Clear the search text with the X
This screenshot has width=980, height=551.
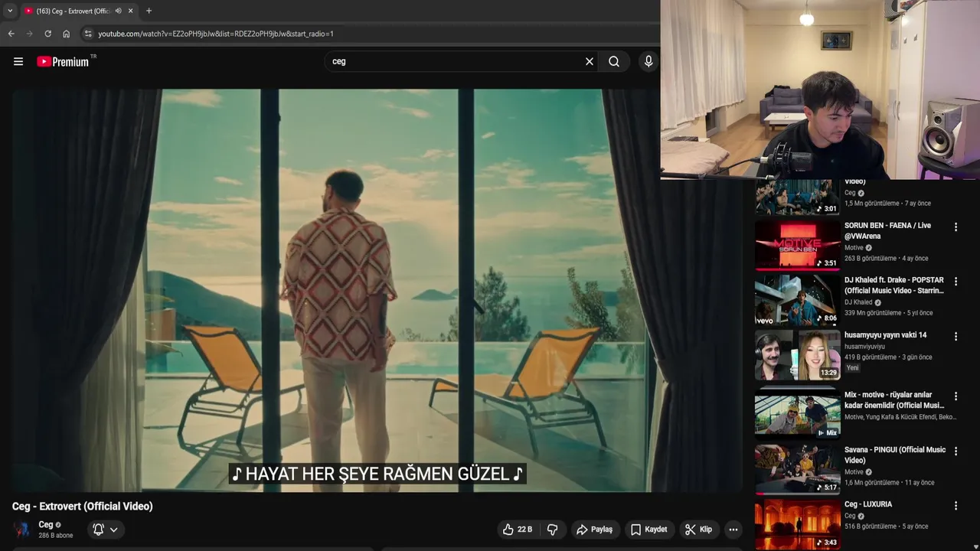pos(590,61)
